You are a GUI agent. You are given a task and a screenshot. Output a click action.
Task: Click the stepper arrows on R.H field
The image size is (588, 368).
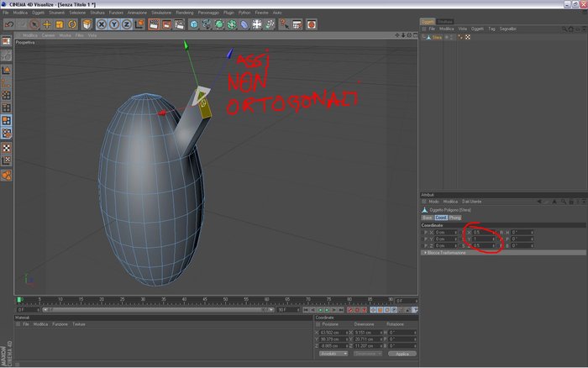(x=532, y=232)
